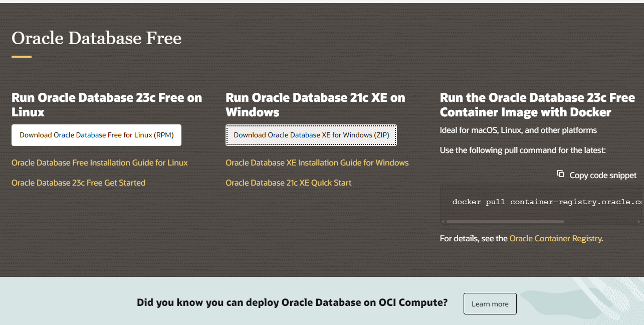This screenshot has width=644, height=325.
Task: Click the OCI Compute banner question text
Action: click(292, 302)
